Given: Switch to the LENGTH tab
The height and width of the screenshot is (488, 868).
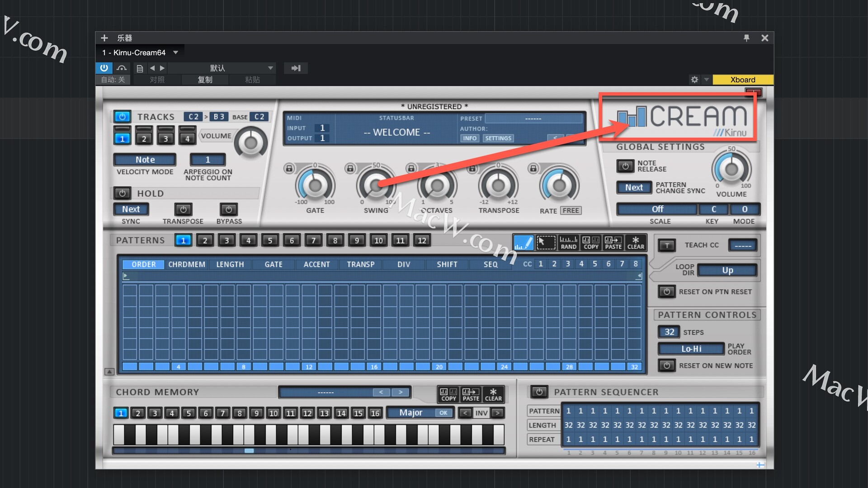Looking at the screenshot, I should tap(230, 264).
